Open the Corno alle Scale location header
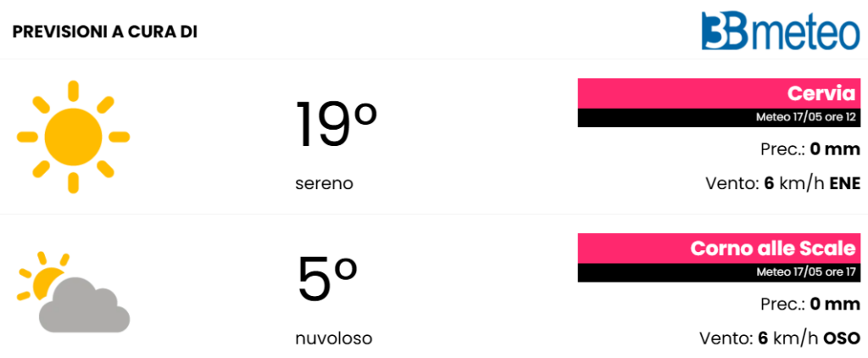Screen dimensions: 868x358 (720, 249)
